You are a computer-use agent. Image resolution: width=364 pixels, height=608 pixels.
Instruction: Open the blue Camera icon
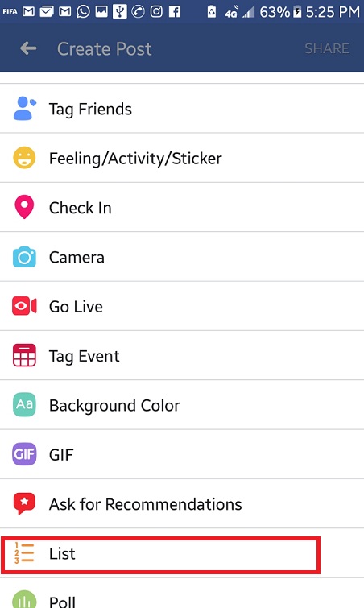tap(24, 257)
